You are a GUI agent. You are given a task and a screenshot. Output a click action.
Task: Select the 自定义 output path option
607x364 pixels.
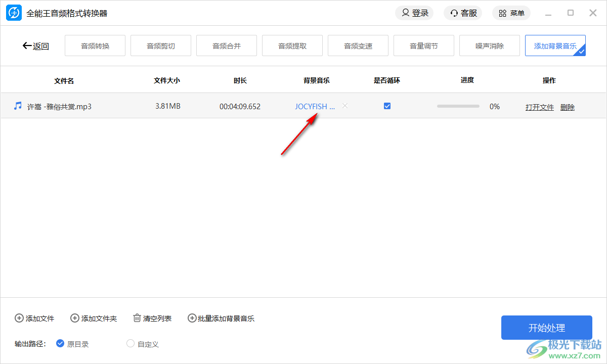click(143, 344)
